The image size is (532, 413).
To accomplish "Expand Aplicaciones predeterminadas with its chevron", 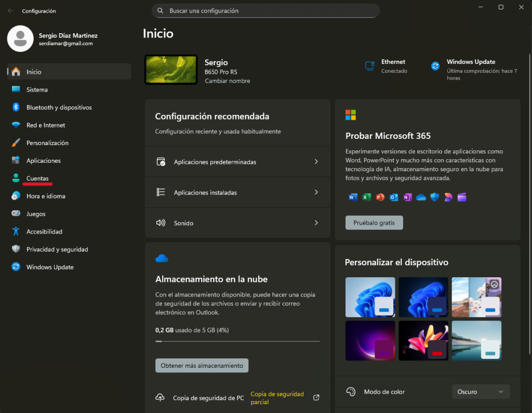I will [x=316, y=162].
